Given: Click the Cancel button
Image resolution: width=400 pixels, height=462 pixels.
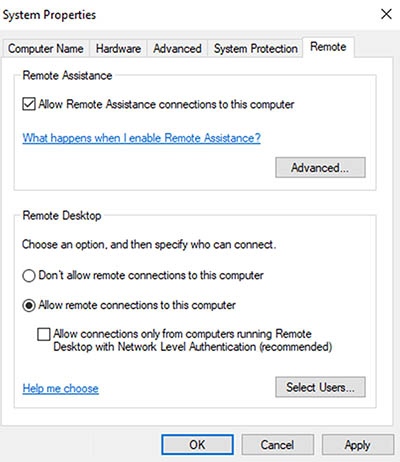Looking at the screenshot, I should point(277,445).
